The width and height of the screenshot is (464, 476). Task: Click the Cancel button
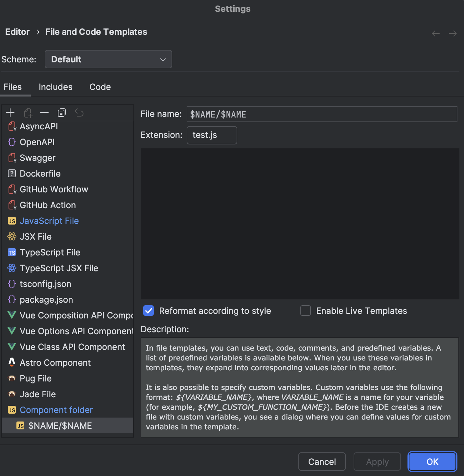[x=322, y=462]
